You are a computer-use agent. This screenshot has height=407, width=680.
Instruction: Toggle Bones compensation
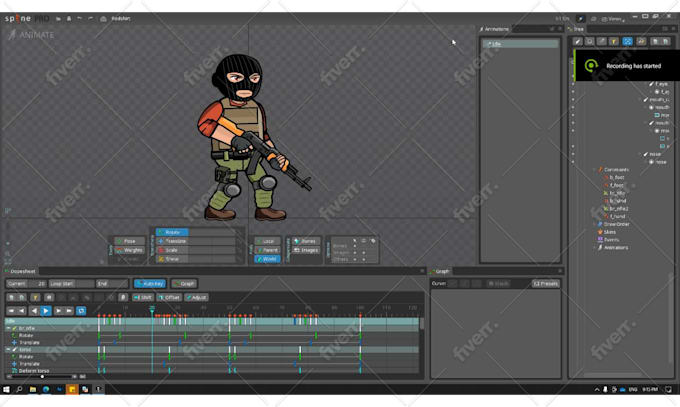click(x=306, y=241)
